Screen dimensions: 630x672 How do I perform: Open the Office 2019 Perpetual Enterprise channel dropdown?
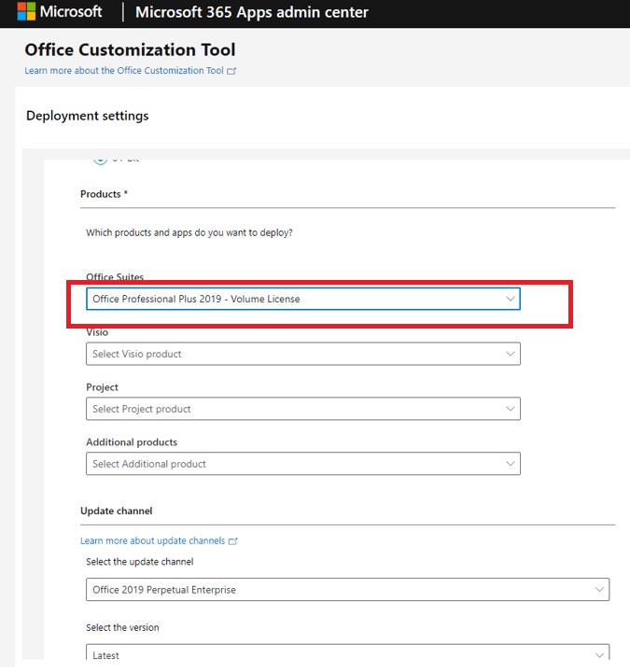tap(347, 590)
